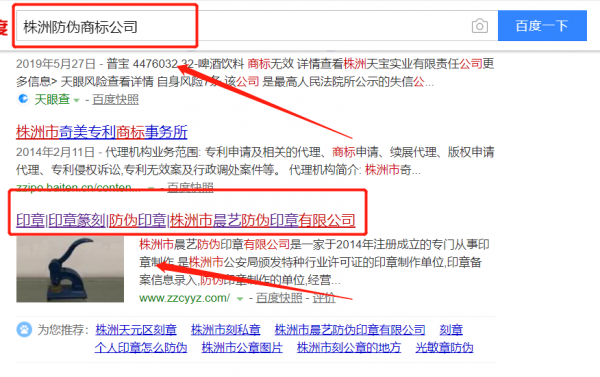Viewport: 600px width, 377px height.
Task: Click the paw icon beside 为您推荐
Action: [24, 330]
